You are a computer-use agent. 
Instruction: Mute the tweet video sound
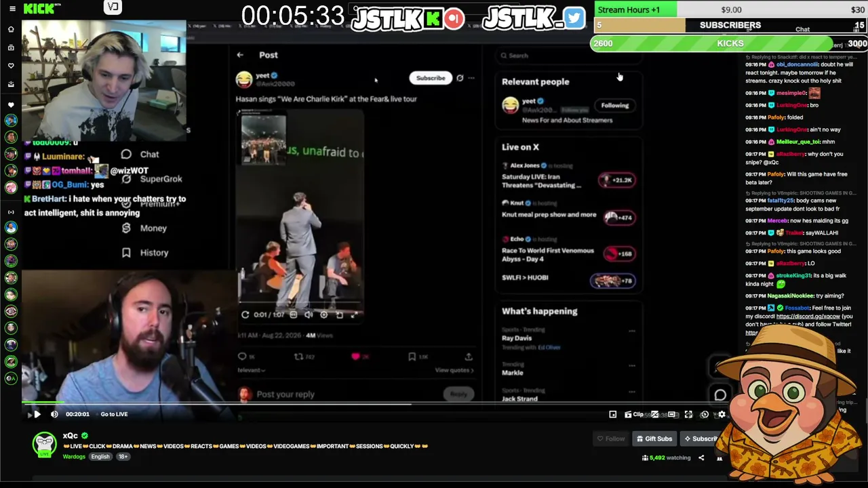[x=309, y=314]
